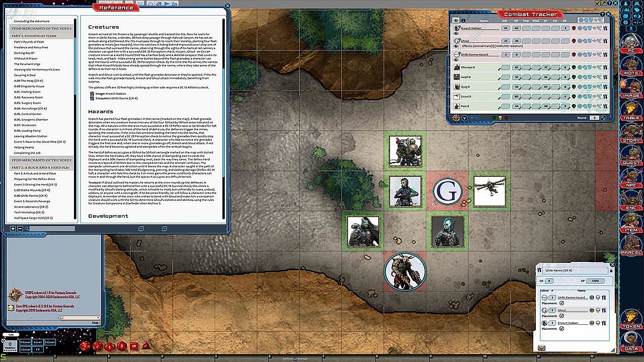Open the PC sidebar button

[631, 44]
